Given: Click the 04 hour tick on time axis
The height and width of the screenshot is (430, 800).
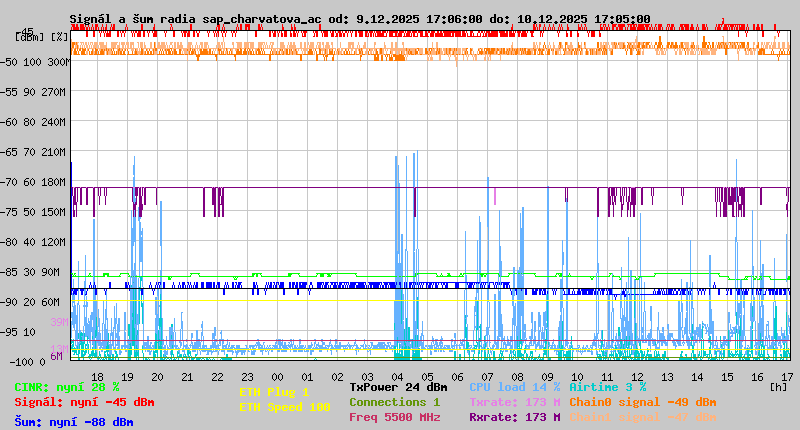Looking at the screenshot, I should tap(397, 376).
